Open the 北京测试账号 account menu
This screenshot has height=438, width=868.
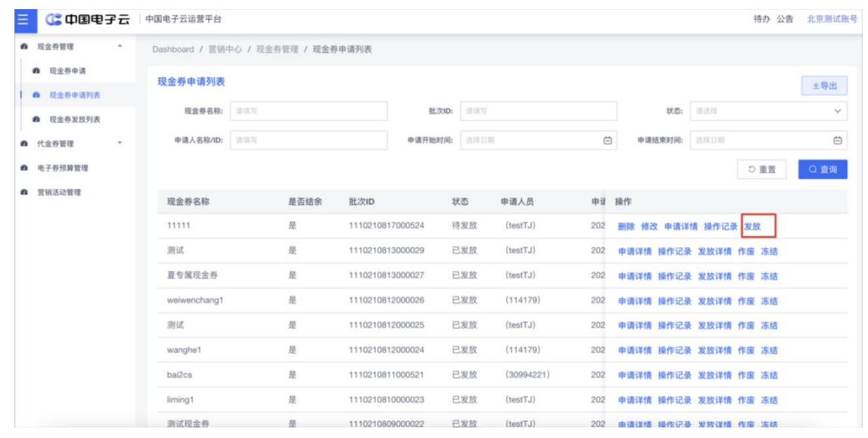point(832,20)
